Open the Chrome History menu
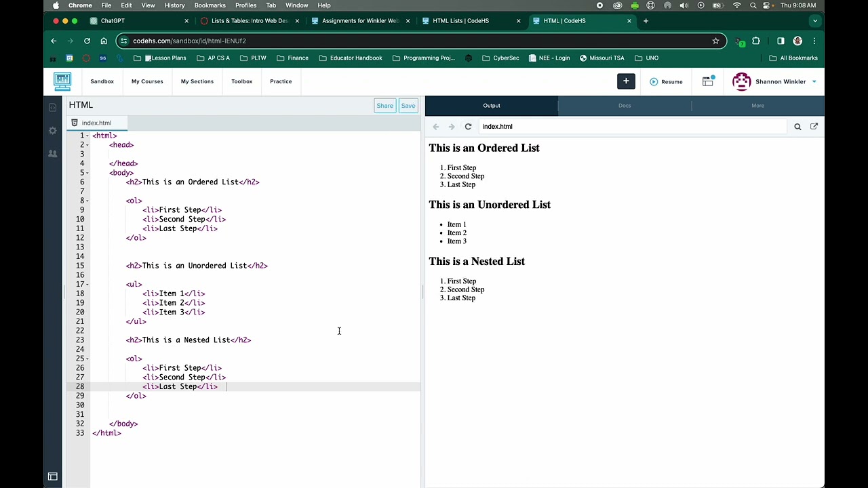Image resolution: width=868 pixels, height=488 pixels. pos(174,5)
